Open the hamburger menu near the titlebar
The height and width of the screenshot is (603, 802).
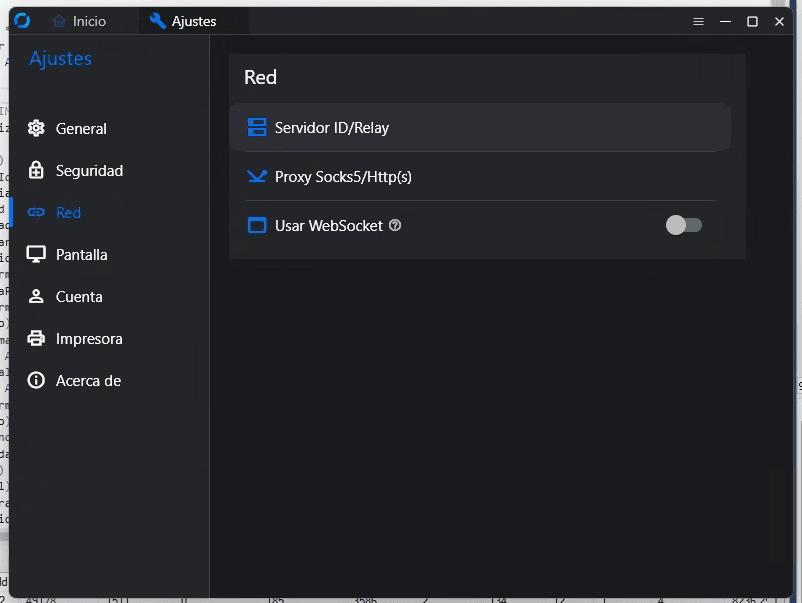point(698,21)
